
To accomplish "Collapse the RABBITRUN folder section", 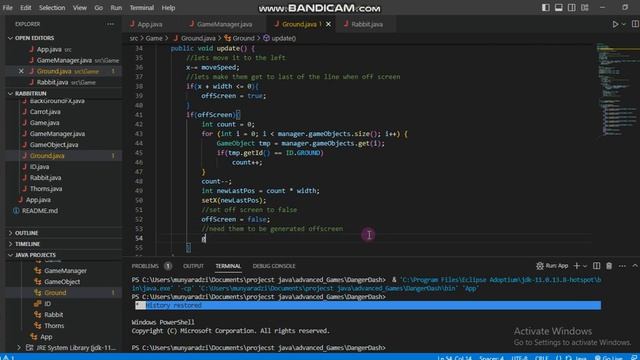I will point(31,93).
